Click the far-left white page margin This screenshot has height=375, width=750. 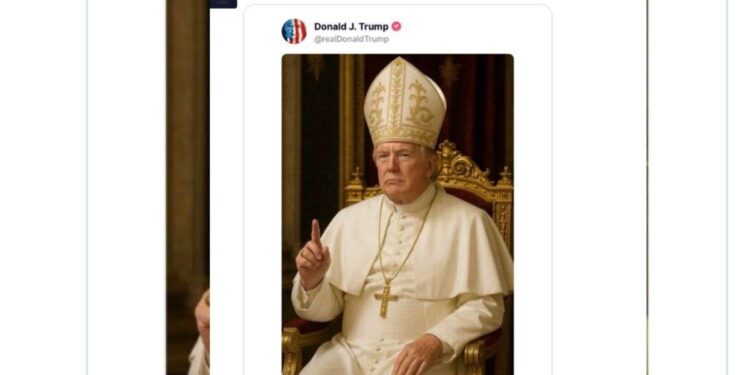(43, 188)
